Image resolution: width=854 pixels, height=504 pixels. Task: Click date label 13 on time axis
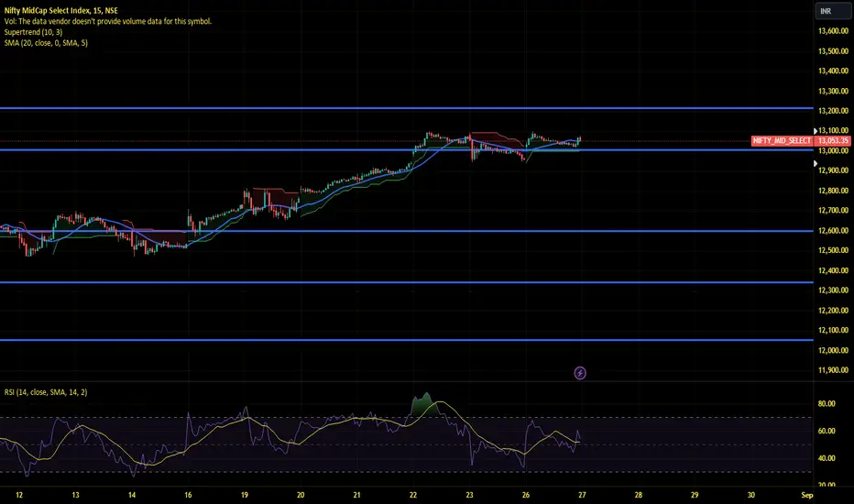75,495
